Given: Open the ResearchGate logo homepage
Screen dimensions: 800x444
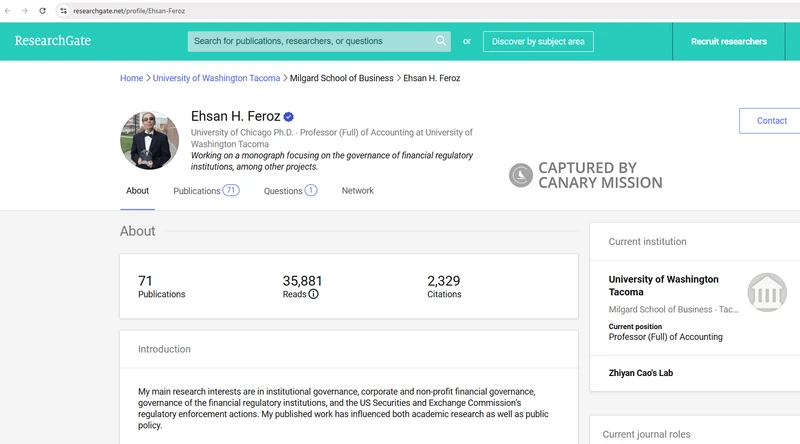Looking at the screenshot, I should 53,41.
